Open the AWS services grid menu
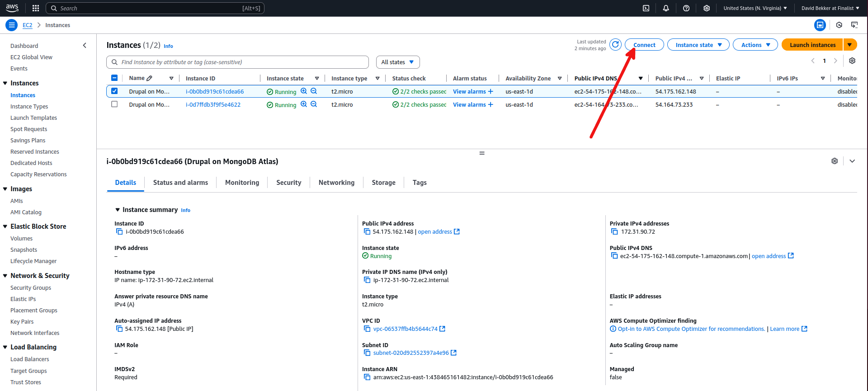Viewport: 868px width, 391px height. (36, 8)
